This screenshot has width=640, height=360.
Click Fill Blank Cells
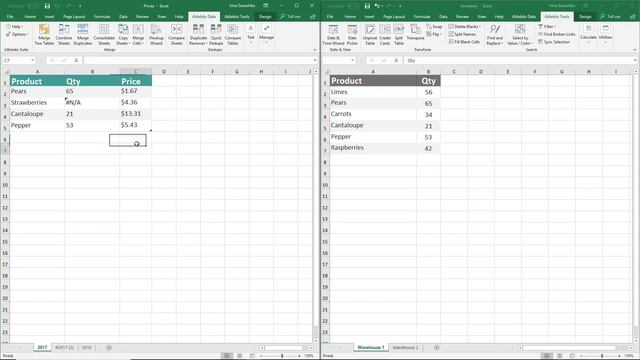(464, 42)
